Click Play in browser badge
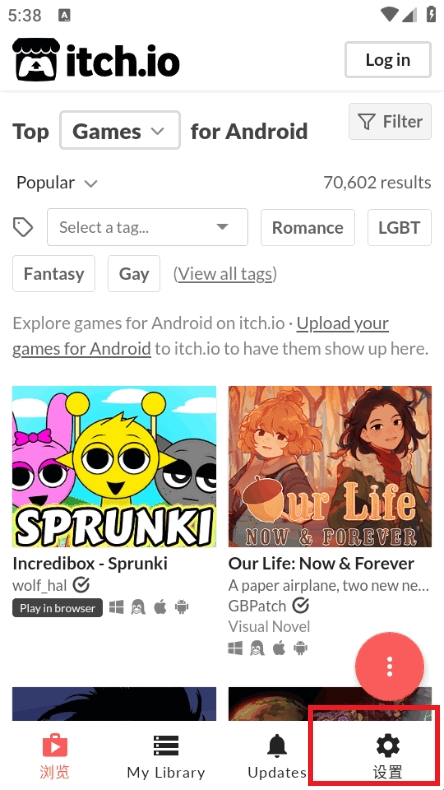Image resolution: width=444 pixels, height=790 pixels. [x=57, y=608]
